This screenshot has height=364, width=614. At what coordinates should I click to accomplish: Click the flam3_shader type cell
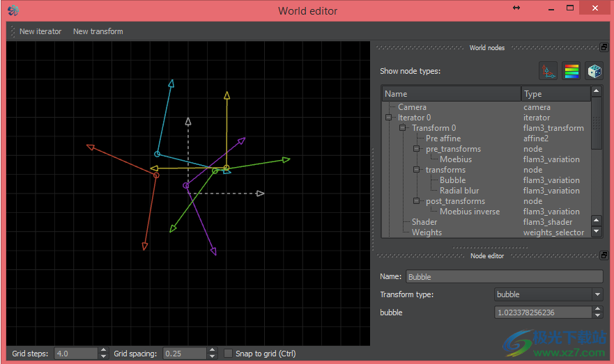547,222
